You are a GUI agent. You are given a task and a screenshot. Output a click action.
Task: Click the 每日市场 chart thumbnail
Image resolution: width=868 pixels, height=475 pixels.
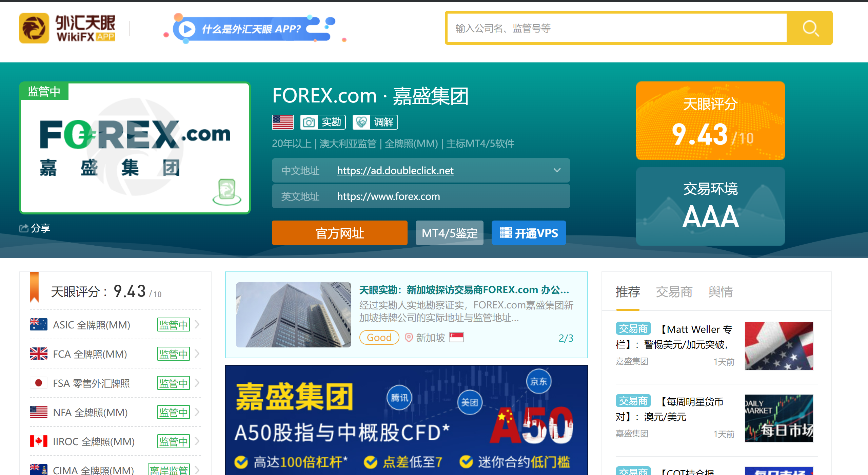(779, 418)
